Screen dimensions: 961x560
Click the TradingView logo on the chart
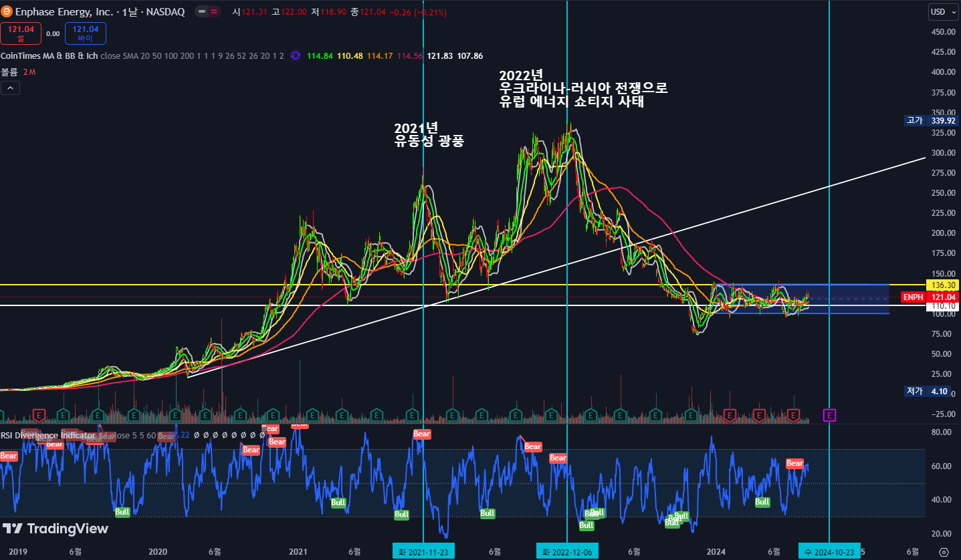55,529
